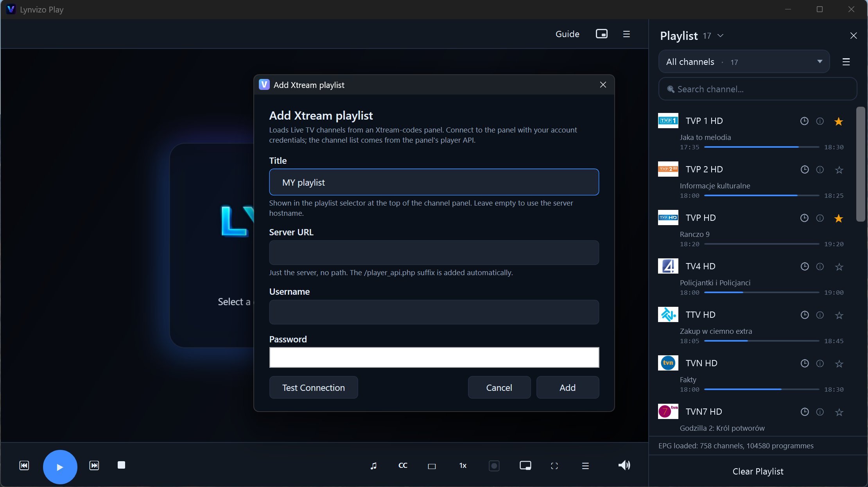
Task: Enter fullscreen mode
Action: pos(554,466)
